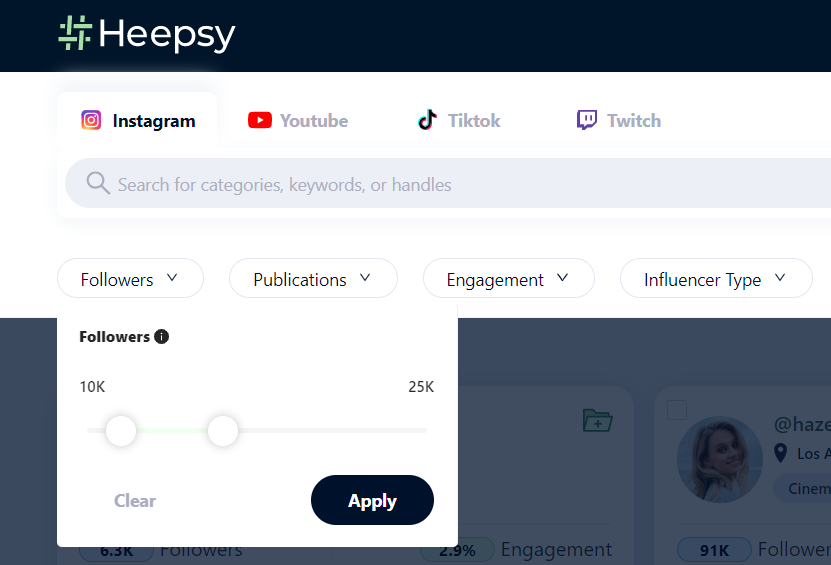Image resolution: width=831 pixels, height=565 pixels.
Task: Click the Heepsy logo
Action: coord(147,34)
